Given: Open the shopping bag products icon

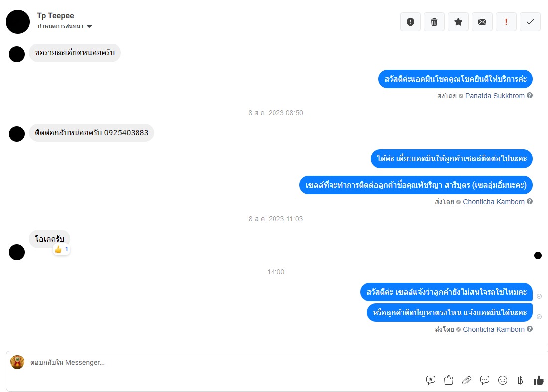Looking at the screenshot, I should pyautogui.click(x=449, y=380).
